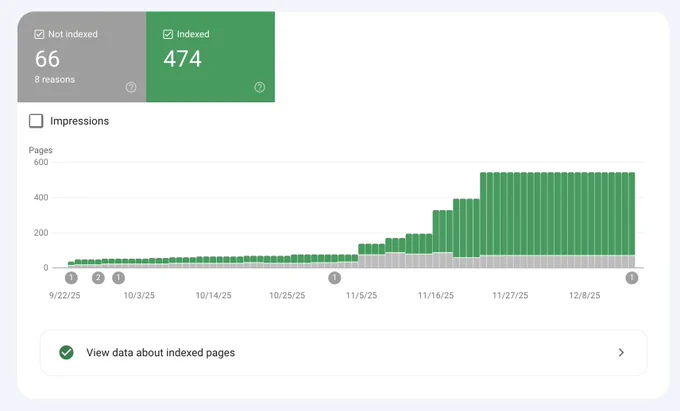
Task: Uncheck the Not indexed checkbox
Action: click(39, 34)
